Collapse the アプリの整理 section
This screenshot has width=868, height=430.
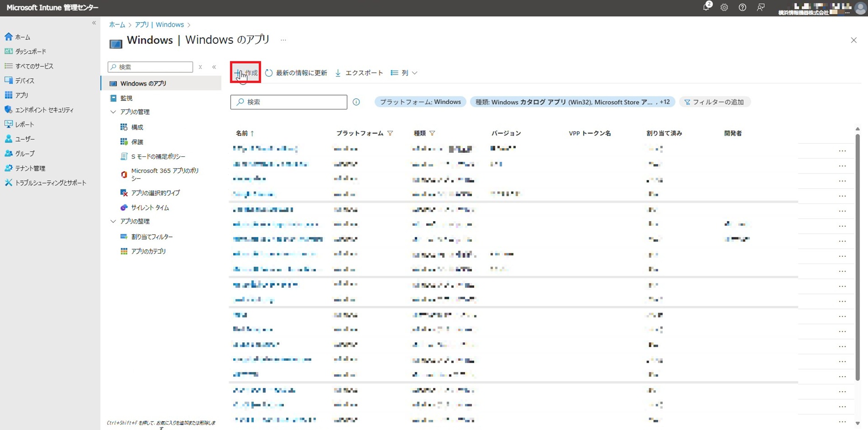pos(113,221)
